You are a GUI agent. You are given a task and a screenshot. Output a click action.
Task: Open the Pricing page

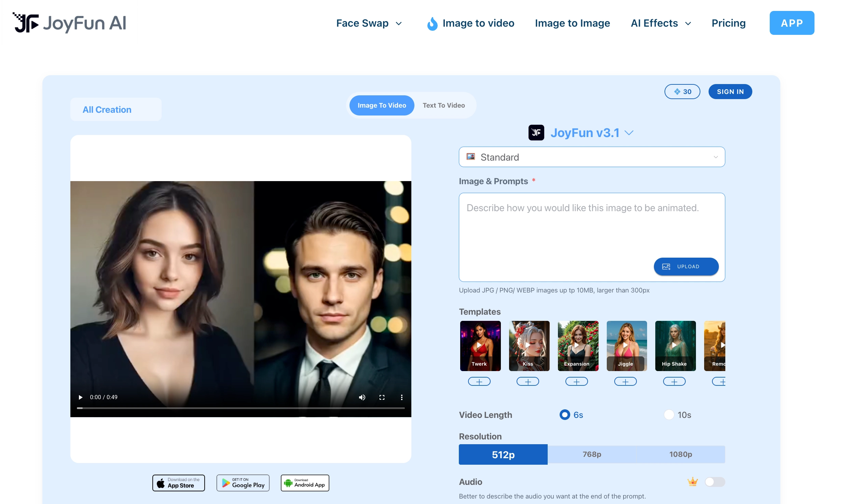[x=728, y=23]
